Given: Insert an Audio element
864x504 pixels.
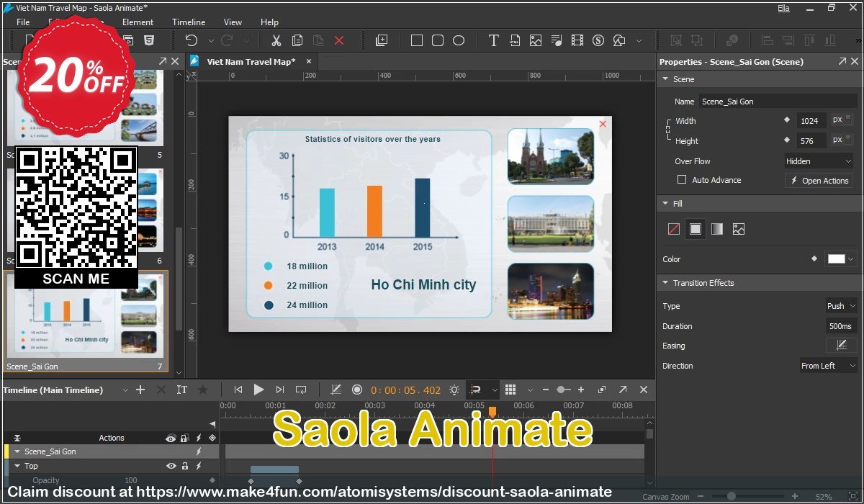Looking at the screenshot, I should [x=556, y=40].
